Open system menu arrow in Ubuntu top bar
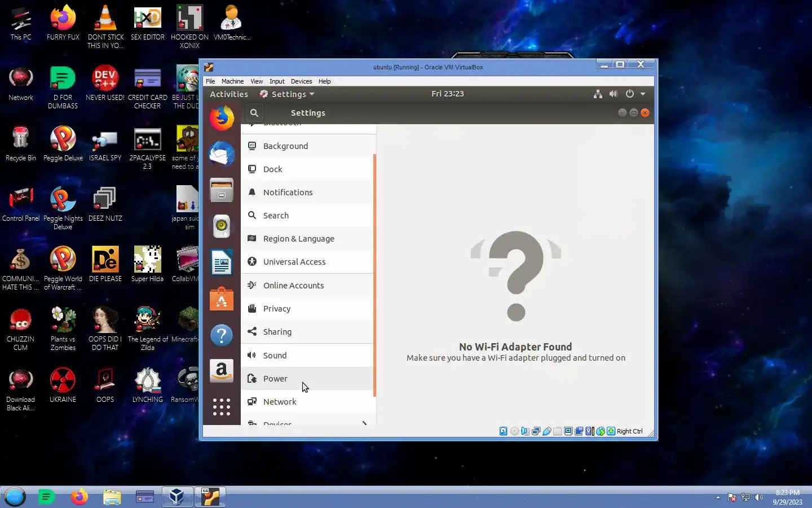Viewport: 812px width, 508px height. click(643, 94)
